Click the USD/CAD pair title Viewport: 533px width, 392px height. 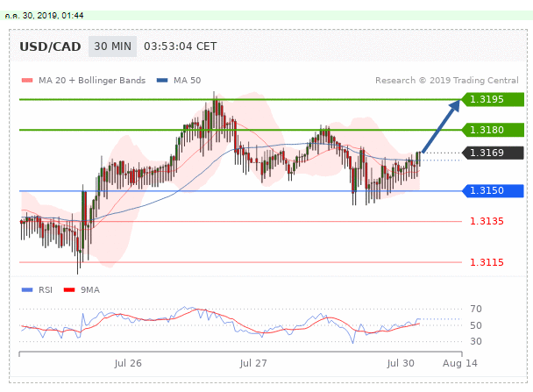pos(50,46)
